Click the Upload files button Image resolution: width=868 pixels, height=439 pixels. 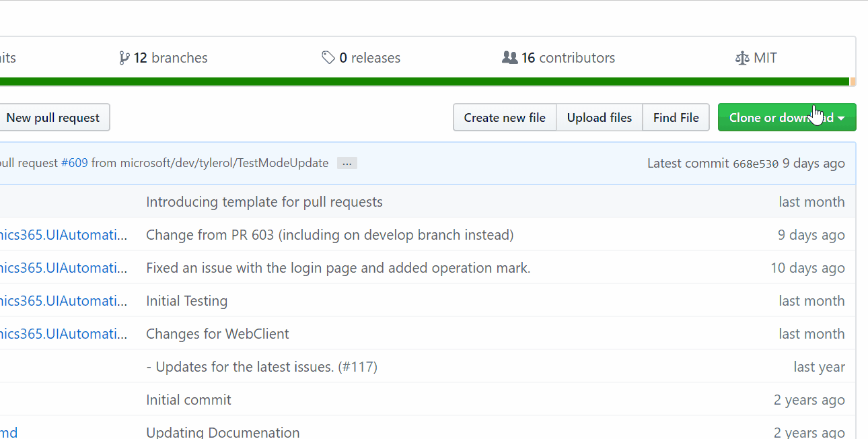[x=600, y=117]
